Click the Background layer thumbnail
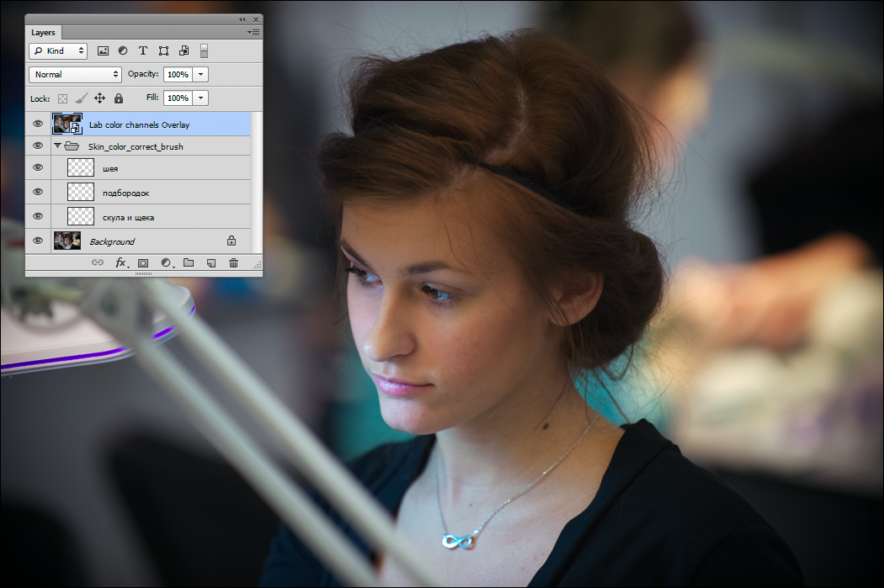 (x=67, y=241)
